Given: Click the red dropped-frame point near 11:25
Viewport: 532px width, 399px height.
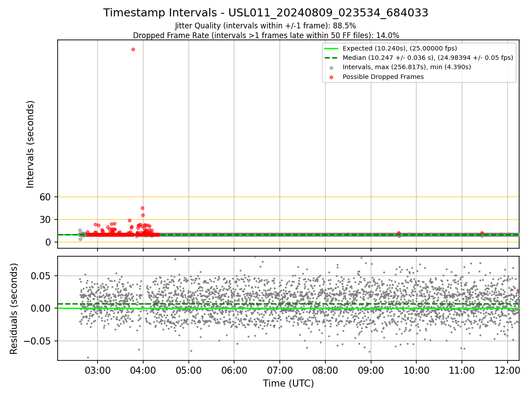Looking at the screenshot, I should click(x=482, y=233).
